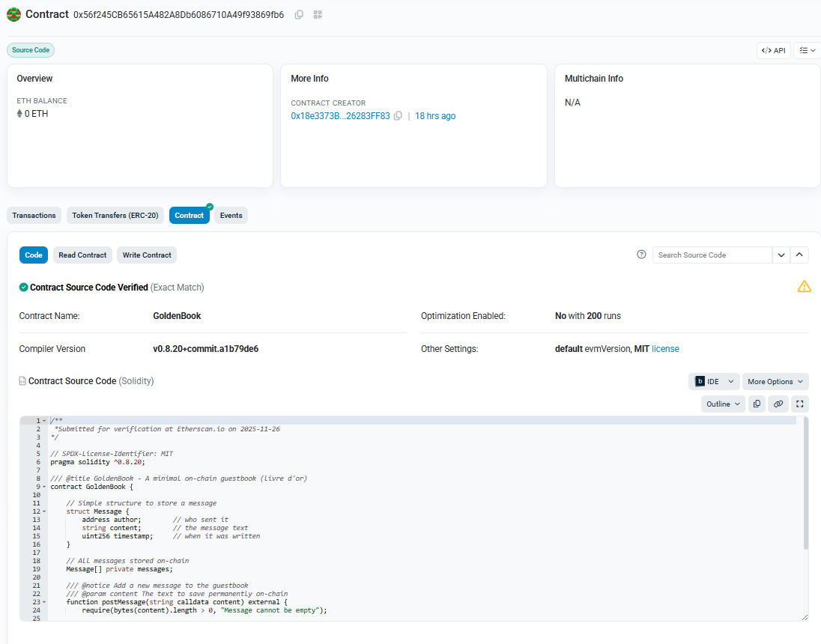
Task: Copy the source code to clipboard
Action: coord(757,404)
